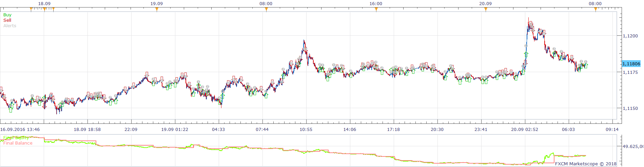Image resolution: width=644 pixels, height=167 pixels.
Task: Select the orange marker below 20.09
Action: pos(486,9)
